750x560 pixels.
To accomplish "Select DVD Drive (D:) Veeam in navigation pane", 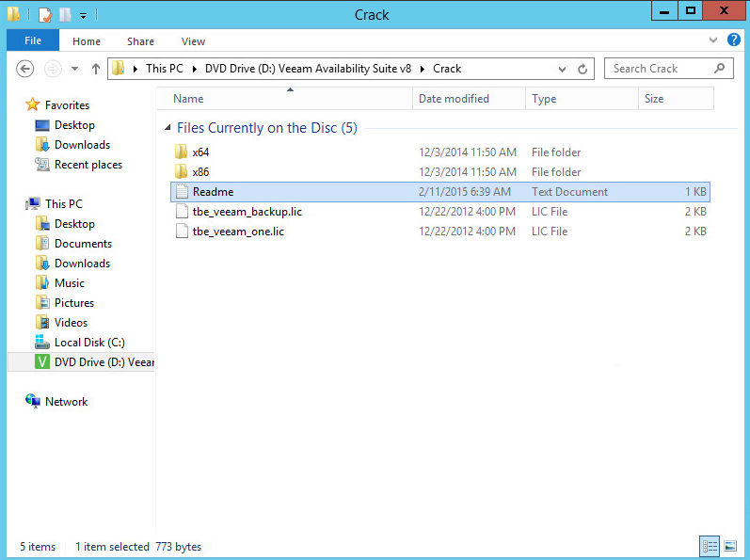I will click(x=81, y=362).
